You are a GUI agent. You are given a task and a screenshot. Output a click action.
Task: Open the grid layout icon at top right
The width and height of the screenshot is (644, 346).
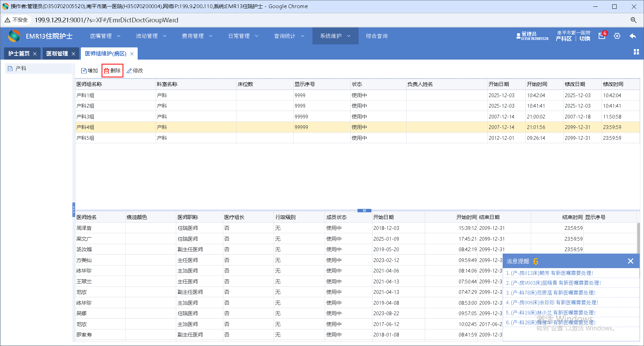pos(636,52)
